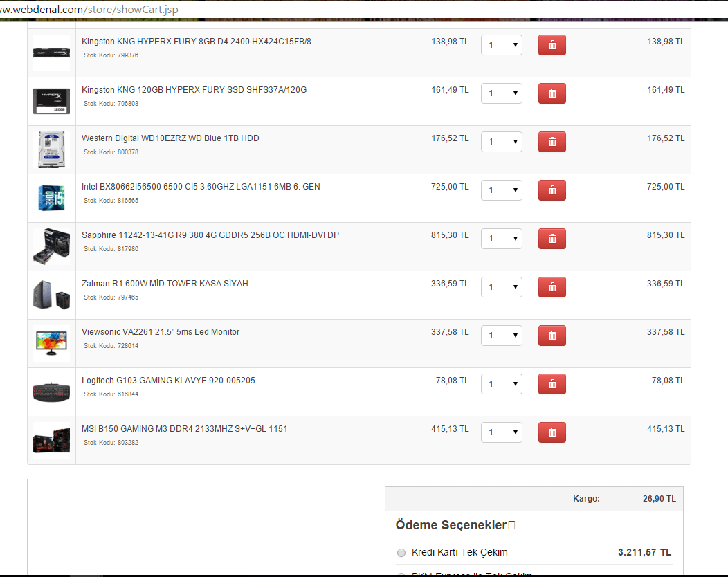728x577 pixels.
Task: Change quantity of Zalman R1 case
Action: [x=502, y=287]
